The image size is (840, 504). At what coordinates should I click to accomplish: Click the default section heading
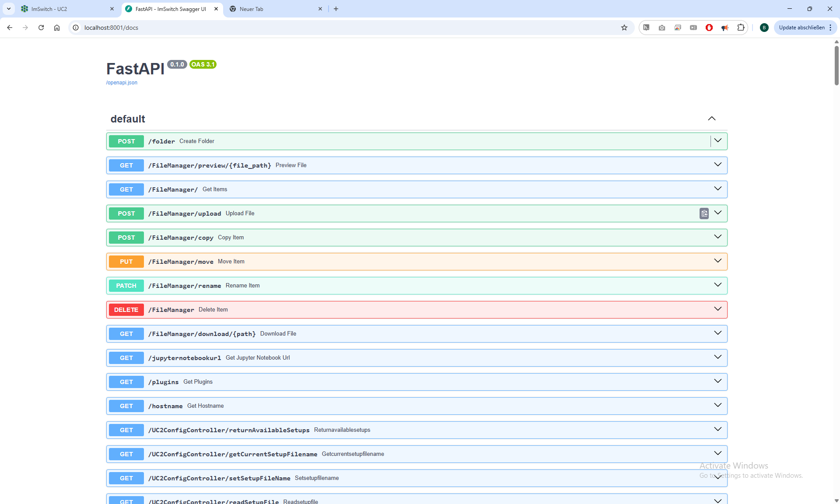click(128, 119)
